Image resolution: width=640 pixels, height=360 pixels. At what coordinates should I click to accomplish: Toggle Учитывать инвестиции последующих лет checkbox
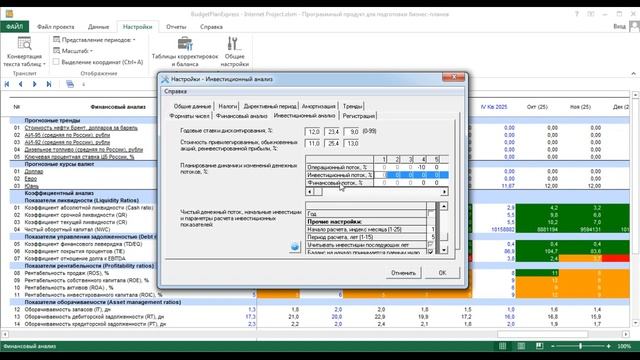(x=430, y=244)
